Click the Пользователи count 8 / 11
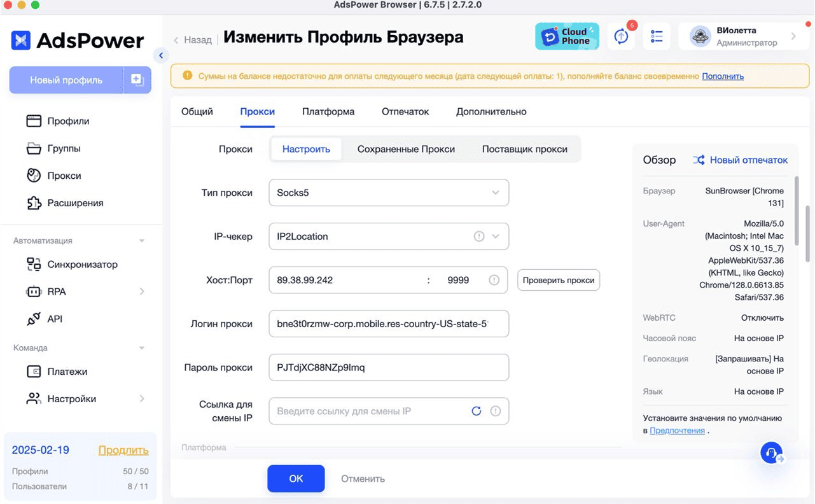Viewport: 815px width, 504px height. pos(137,486)
